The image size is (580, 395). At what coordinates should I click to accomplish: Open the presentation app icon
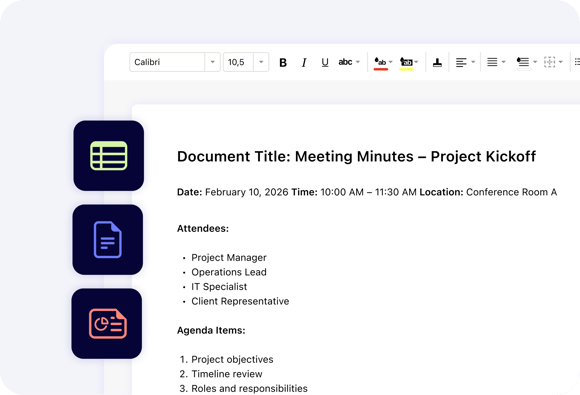tap(107, 324)
